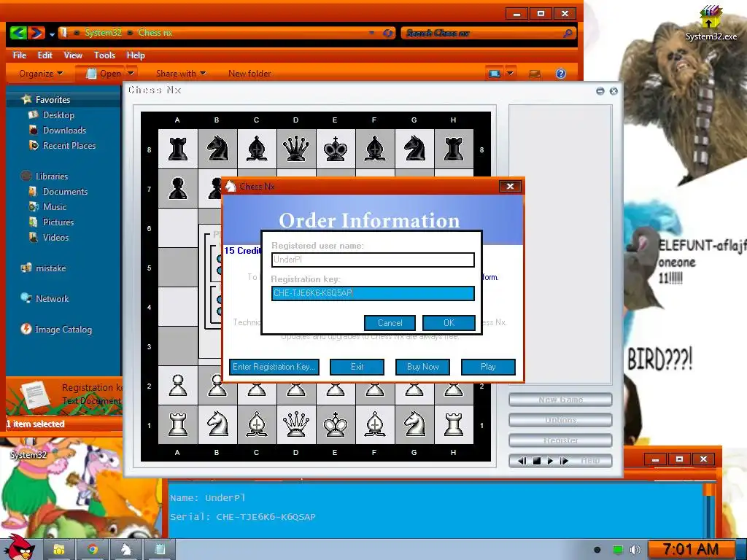Screen dimensions: 747x560
Task: Open the Tools menu in Explorer
Action: [104, 55]
